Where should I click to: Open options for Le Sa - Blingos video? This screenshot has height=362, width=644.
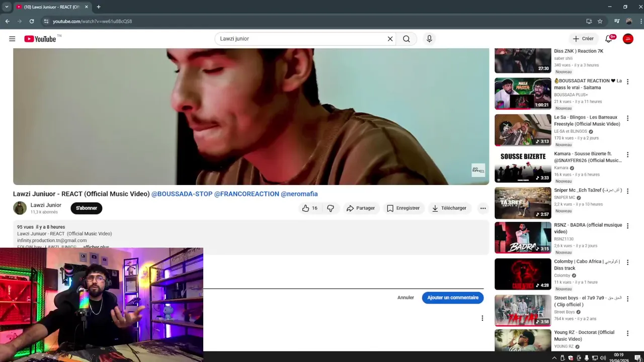(627, 118)
